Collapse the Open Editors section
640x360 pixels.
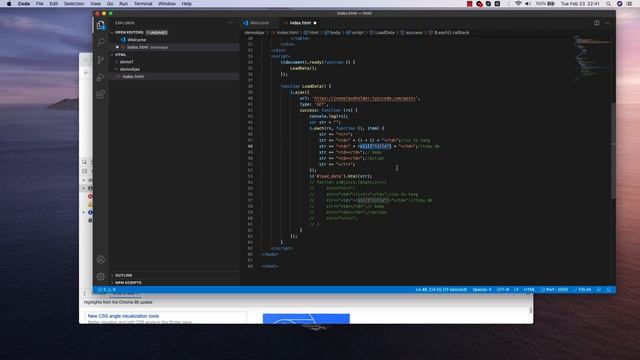click(x=129, y=32)
